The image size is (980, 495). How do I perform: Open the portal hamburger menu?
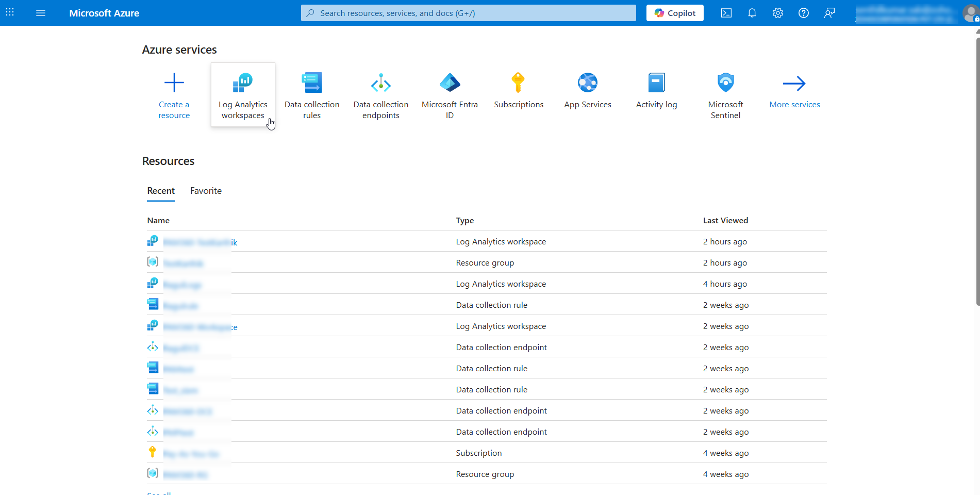tap(41, 13)
